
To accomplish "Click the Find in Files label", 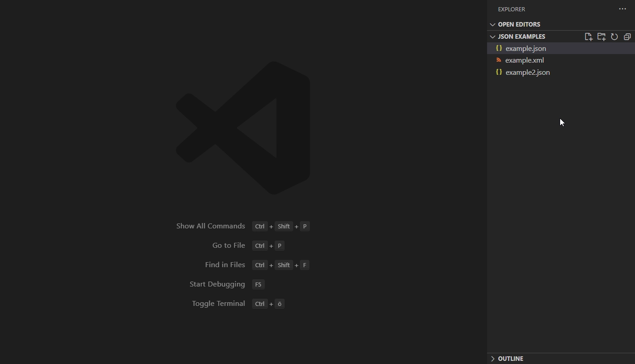I will pyautogui.click(x=225, y=265).
